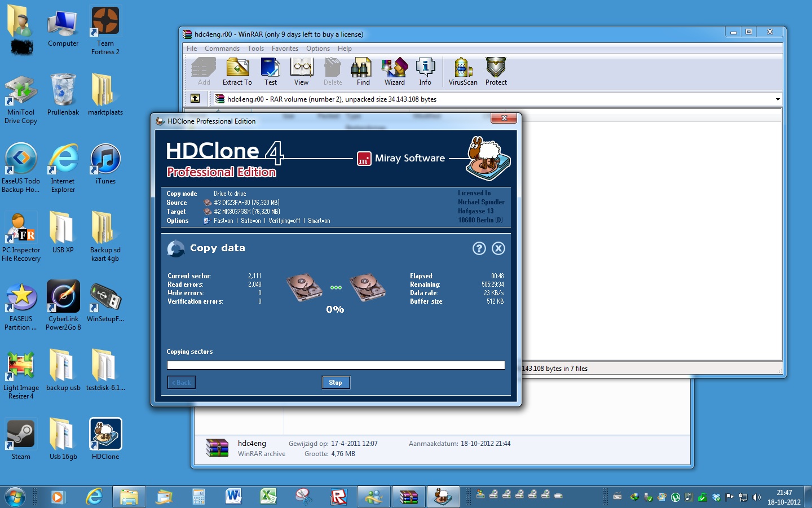Expand the WinRAR archive path dropdown
Screen dimensions: 812x508
778,99
